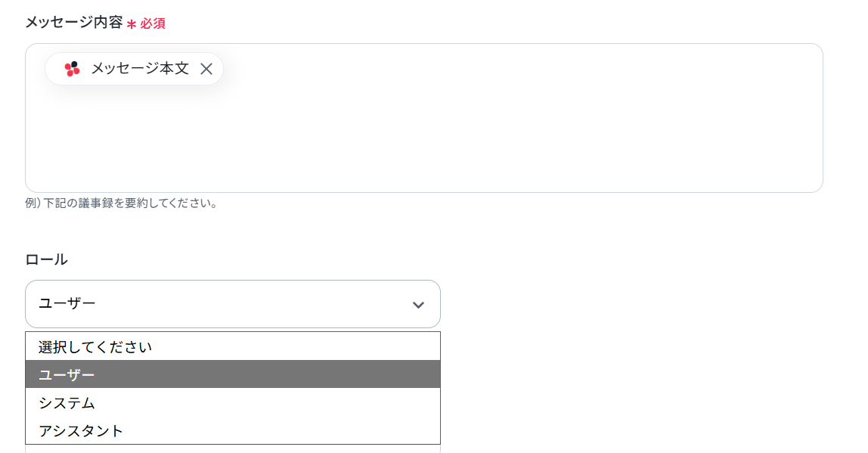Click the red dots icon on メッセージ本文 chip
Image resolution: width=868 pixels, height=453 pixels.
click(x=72, y=69)
